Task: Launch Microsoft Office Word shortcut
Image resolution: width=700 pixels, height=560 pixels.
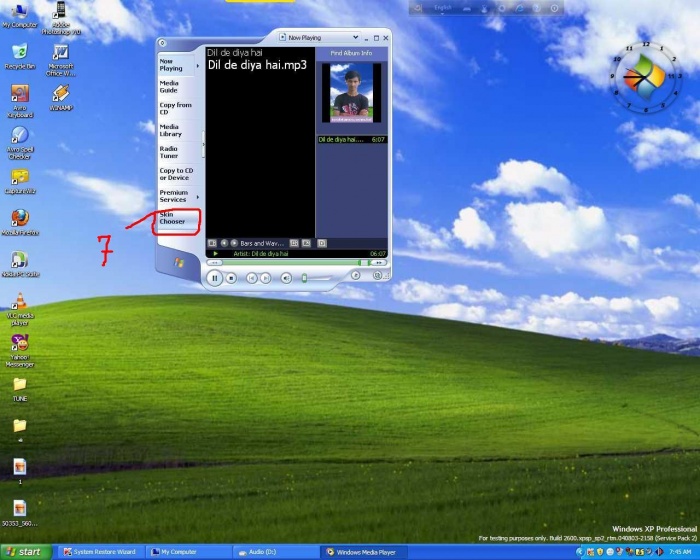Action: point(61,60)
